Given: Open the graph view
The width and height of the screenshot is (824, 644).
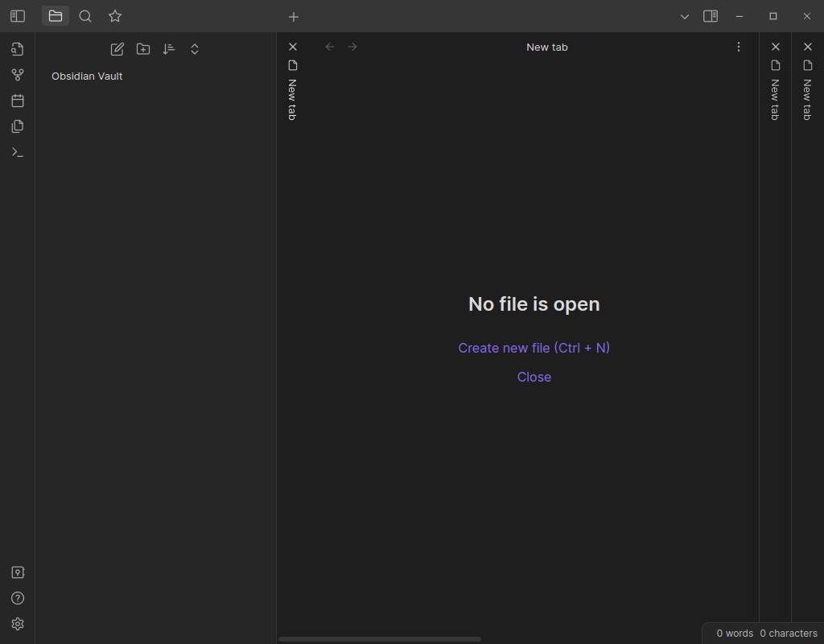Looking at the screenshot, I should 18,74.
